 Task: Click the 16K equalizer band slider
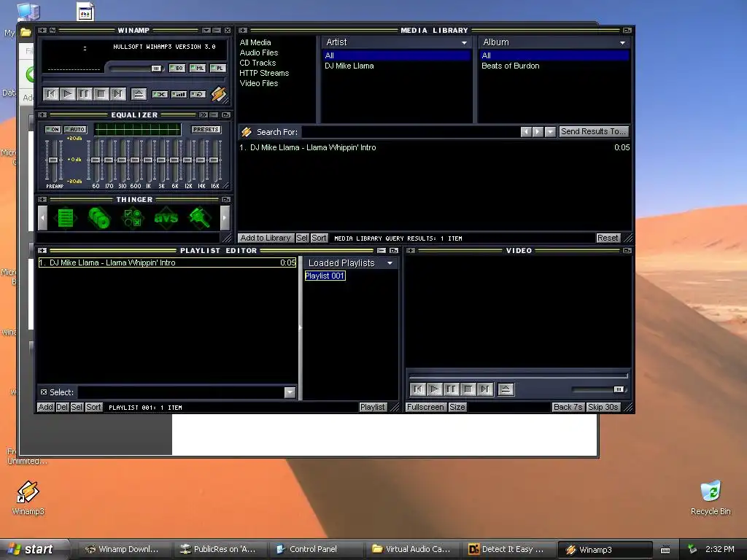214,160
